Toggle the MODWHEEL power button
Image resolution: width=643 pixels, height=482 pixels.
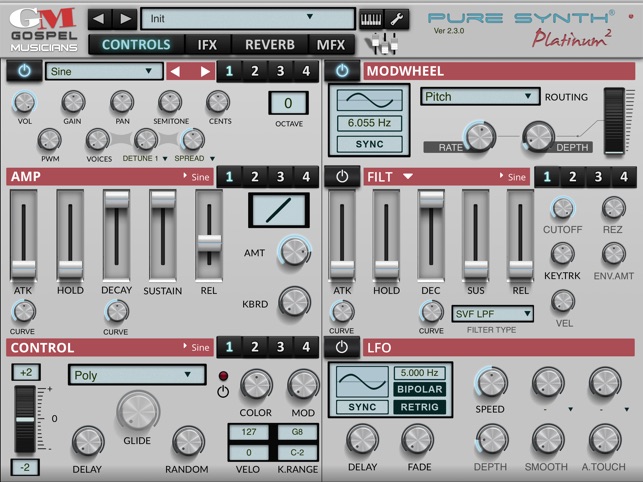pos(342,71)
